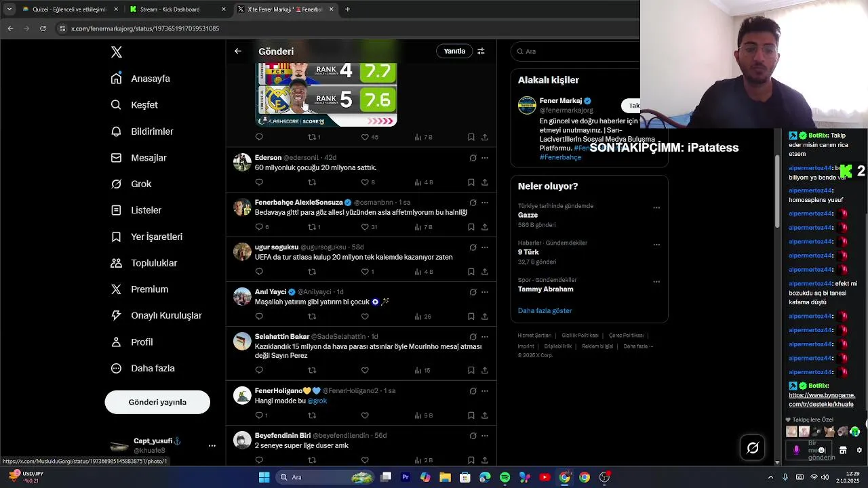Click the browser address bar URL
The image size is (868, 488).
click(x=145, y=28)
